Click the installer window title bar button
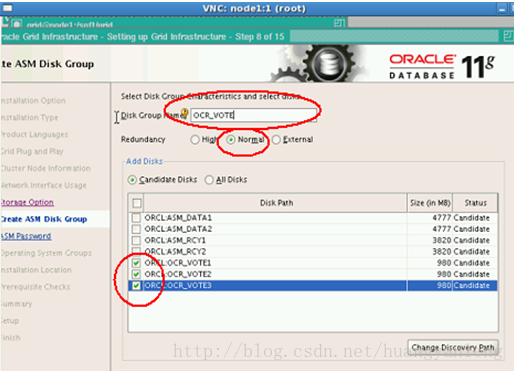Screen dimensions: 514x371 tap(508, 36)
